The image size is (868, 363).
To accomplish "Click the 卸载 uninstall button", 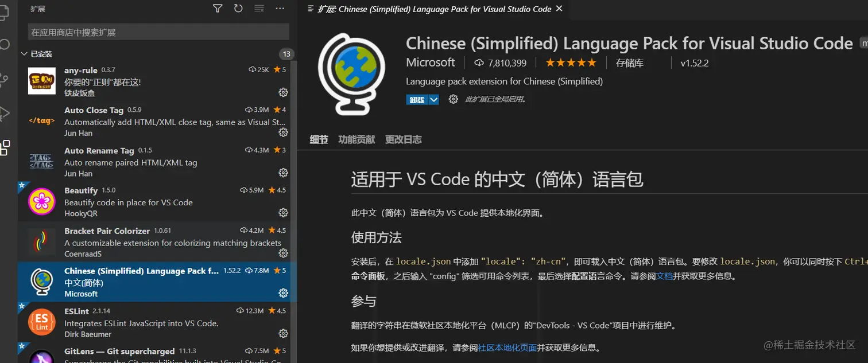I will 417,99.
